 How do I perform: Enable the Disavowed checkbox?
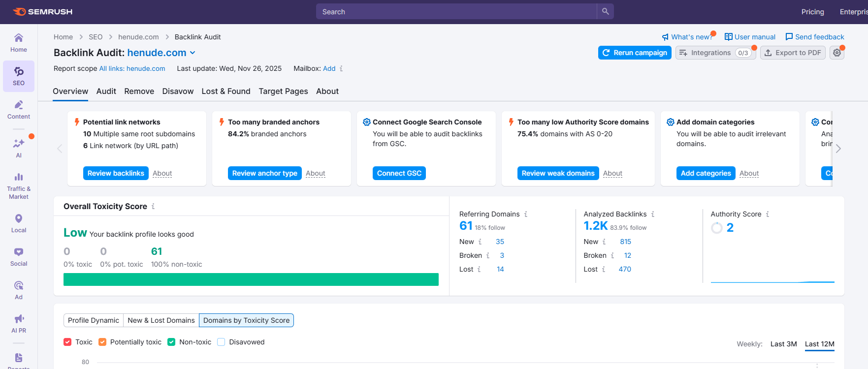(x=221, y=342)
